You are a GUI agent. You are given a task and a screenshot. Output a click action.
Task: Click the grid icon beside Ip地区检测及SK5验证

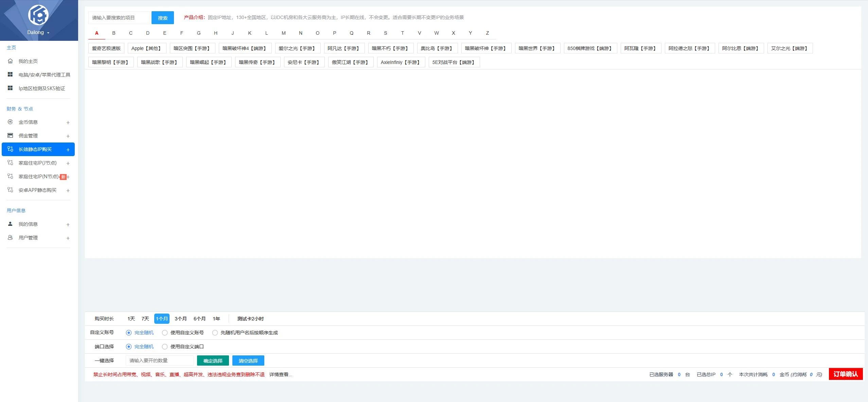[x=10, y=88]
